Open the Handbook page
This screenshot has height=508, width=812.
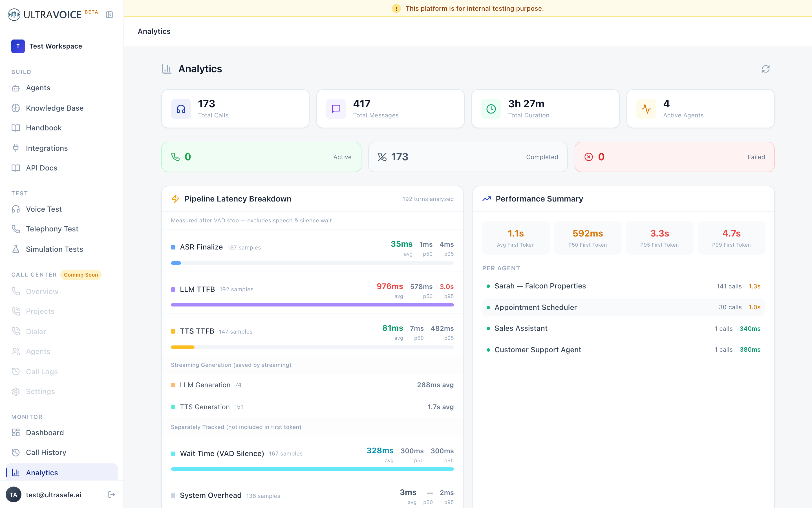tap(62, 128)
